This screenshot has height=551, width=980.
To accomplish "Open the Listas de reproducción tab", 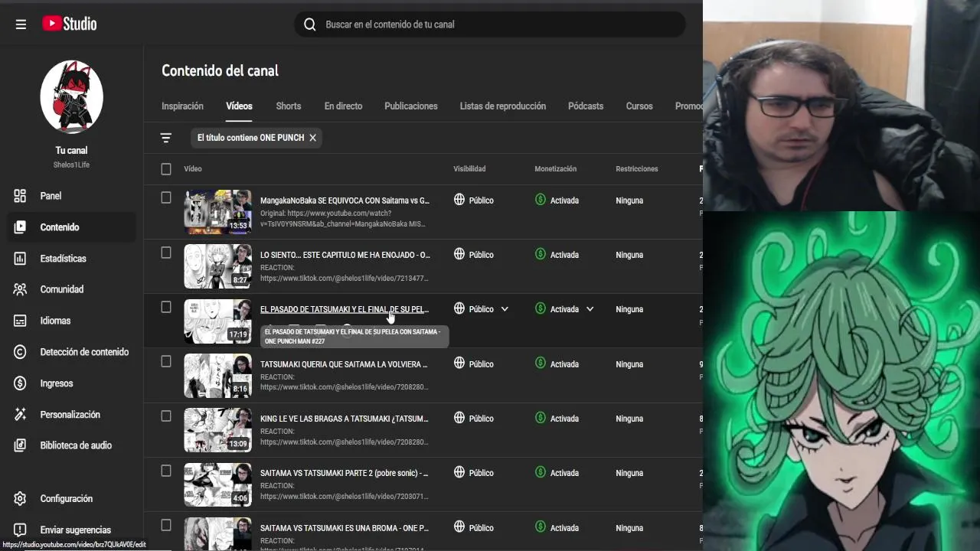I will [x=503, y=106].
